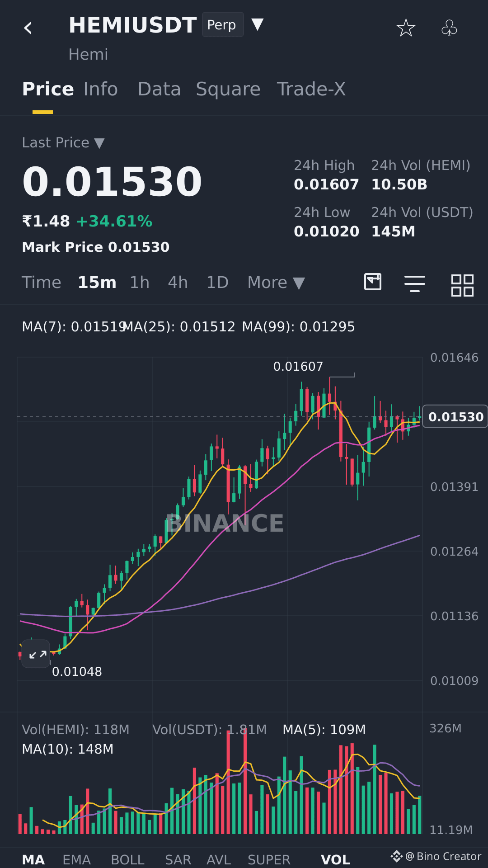This screenshot has width=488, height=868.
Task: Go back using the arrow icon
Action: coord(28,28)
